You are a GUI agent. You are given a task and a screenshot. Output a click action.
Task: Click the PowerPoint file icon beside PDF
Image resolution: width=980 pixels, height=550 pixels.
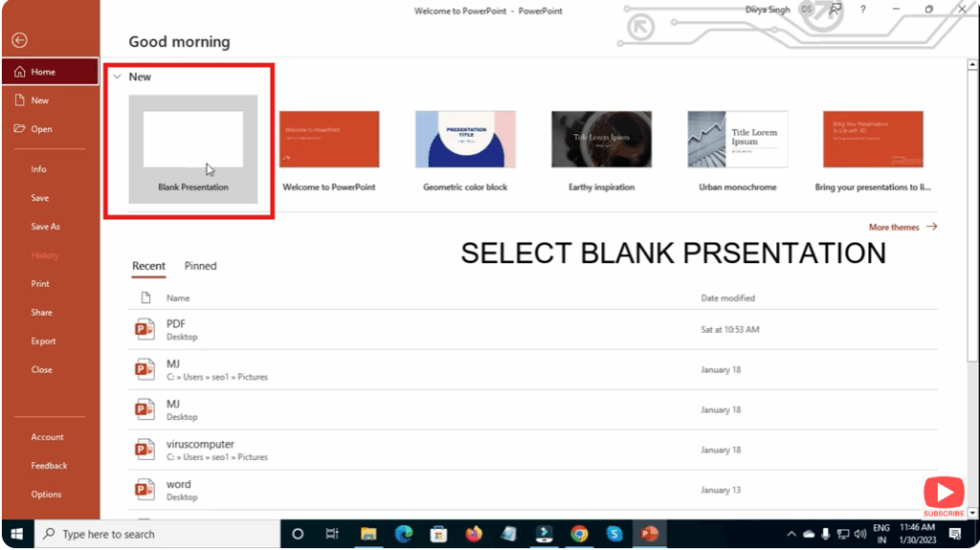pyautogui.click(x=145, y=329)
